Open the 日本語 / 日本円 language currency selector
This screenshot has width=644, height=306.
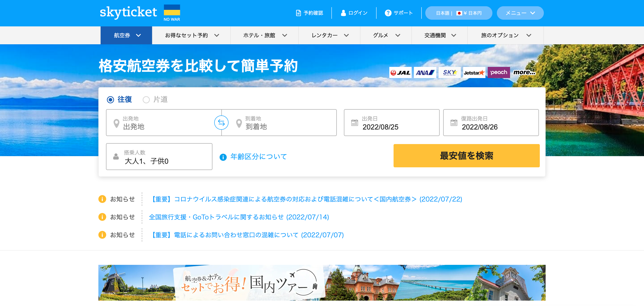pos(458,13)
